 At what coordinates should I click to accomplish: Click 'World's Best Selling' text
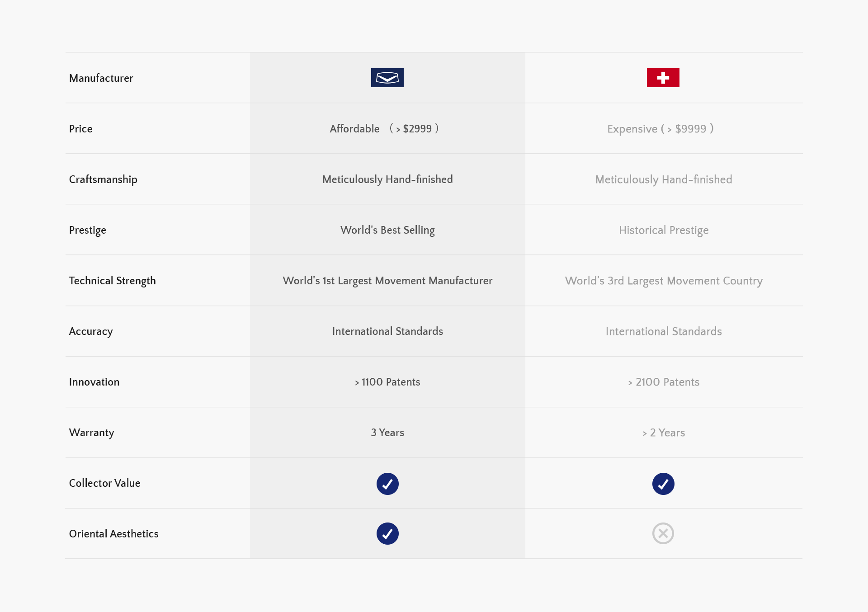click(387, 230)
